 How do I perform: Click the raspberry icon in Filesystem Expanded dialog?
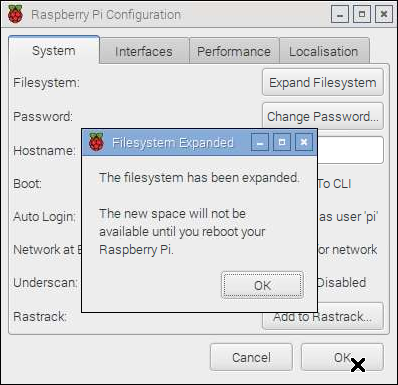[x=97, y=142]
